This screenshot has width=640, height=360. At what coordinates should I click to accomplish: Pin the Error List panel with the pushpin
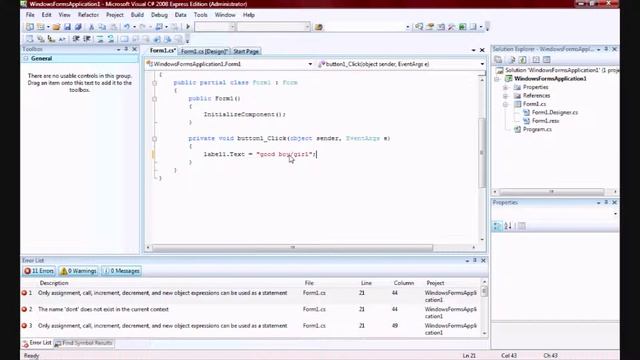tap(475, 260)
